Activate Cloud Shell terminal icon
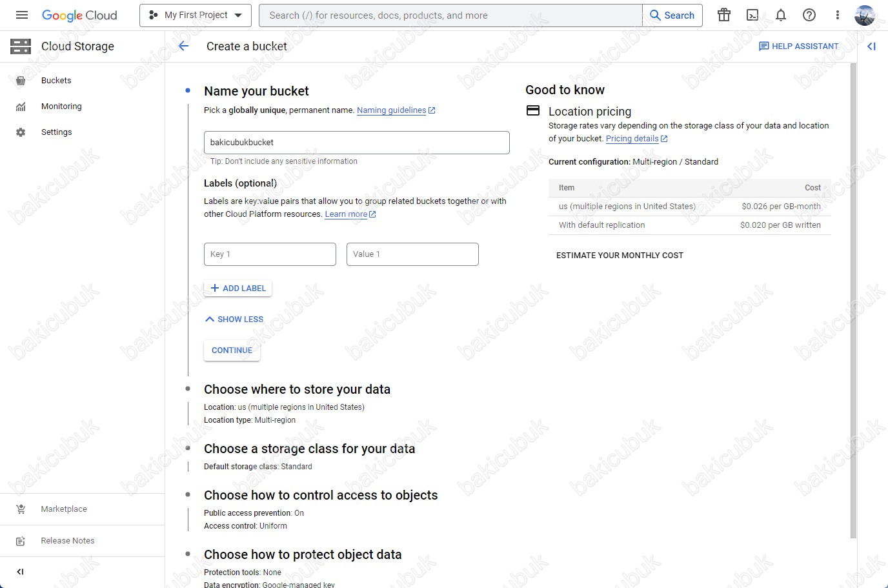This screenshot has height=588, width=888. pyautogui.click(x=752, y=15)
